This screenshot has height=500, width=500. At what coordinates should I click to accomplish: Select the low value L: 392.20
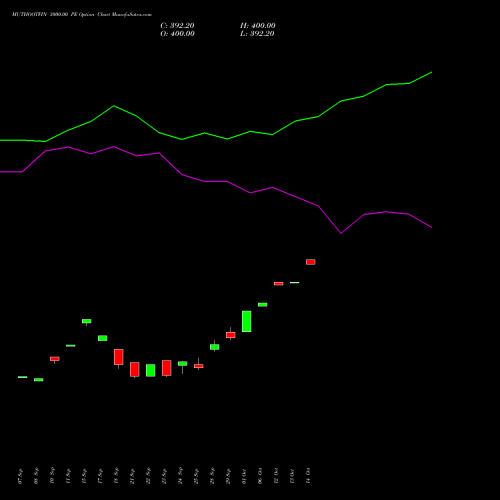(257, 34)
